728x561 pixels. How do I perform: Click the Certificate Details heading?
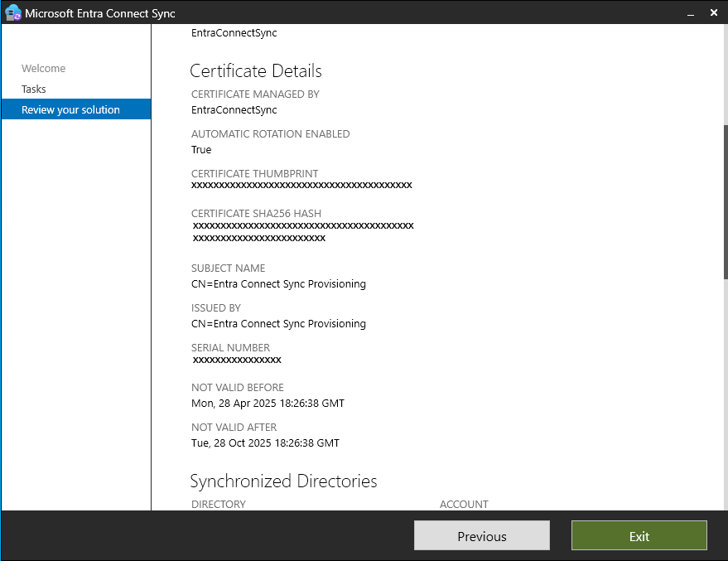coord(255,71)
